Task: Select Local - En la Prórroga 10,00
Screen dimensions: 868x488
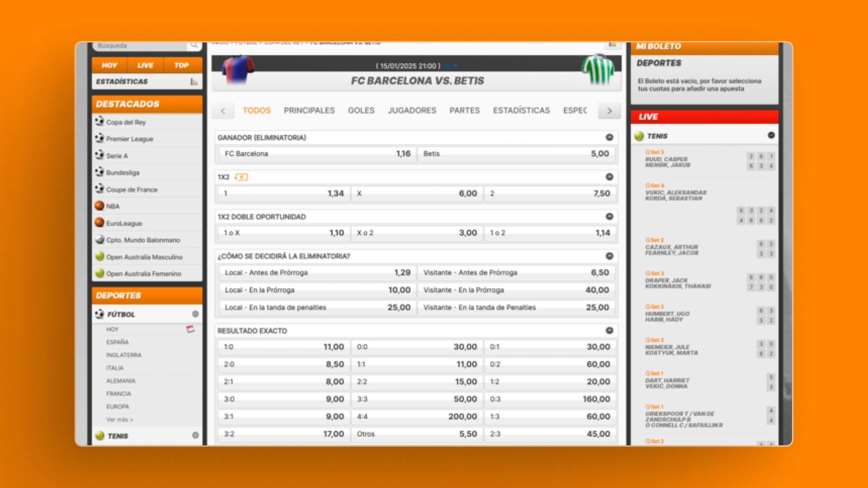Action: click(x=317, y=290)
